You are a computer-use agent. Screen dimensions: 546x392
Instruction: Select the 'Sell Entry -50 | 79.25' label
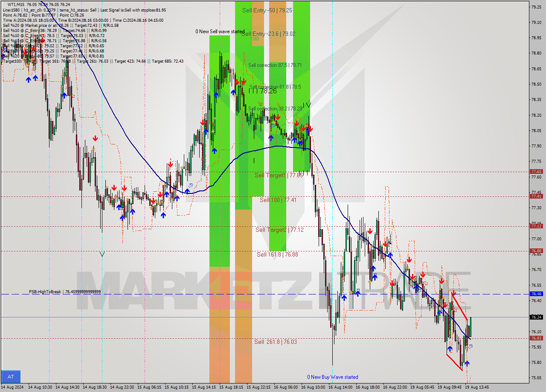[267, 10]
